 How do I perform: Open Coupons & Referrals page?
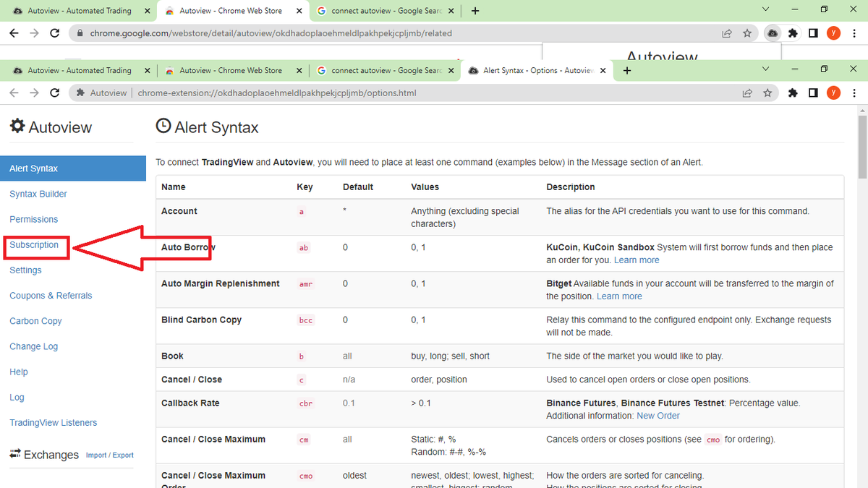pos(51,296)
